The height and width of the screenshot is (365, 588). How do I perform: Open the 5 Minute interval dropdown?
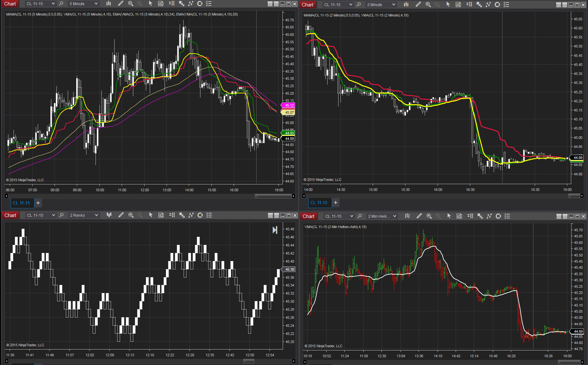click(83, 4)
